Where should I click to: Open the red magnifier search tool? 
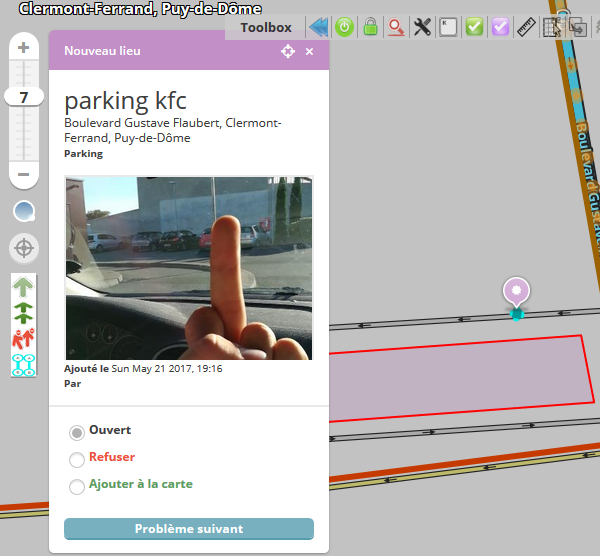point(396,28)
